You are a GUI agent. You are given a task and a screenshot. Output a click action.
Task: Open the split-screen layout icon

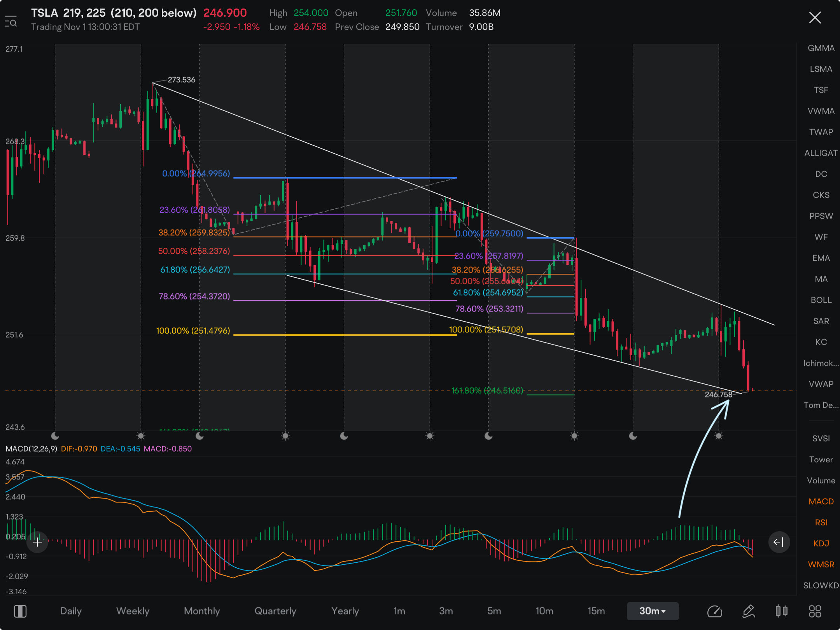20,611
